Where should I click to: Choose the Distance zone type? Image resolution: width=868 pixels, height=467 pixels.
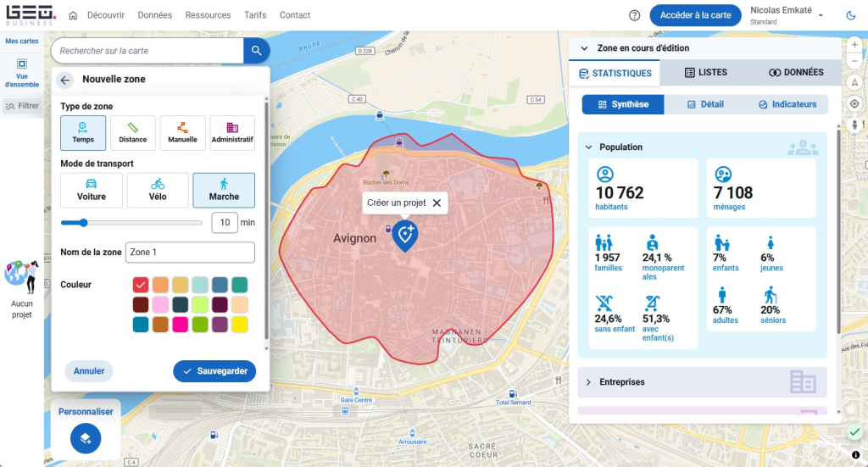click(x=133, y=133)
